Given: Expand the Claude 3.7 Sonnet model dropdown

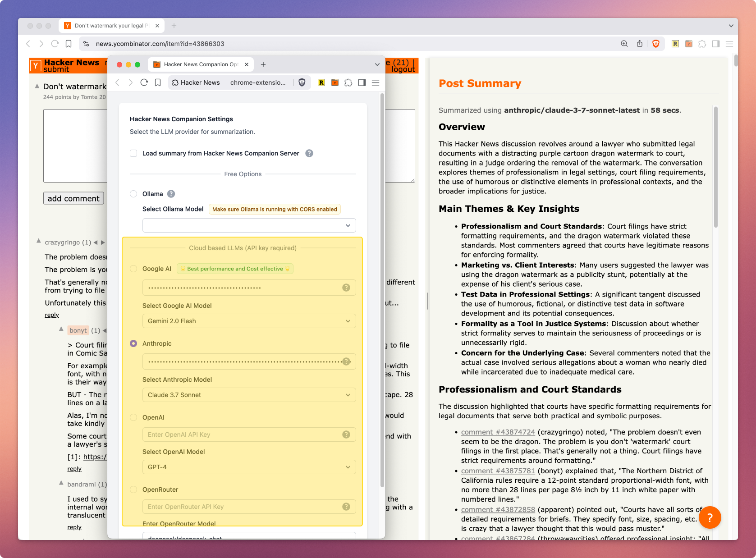Looking at the screenshot, I should 249,395.
